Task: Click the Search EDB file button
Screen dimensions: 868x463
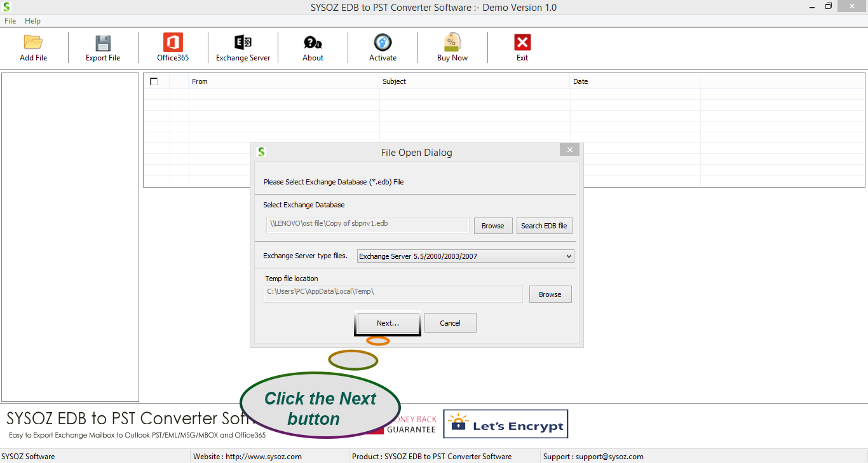Action: [x=545, y=226]
